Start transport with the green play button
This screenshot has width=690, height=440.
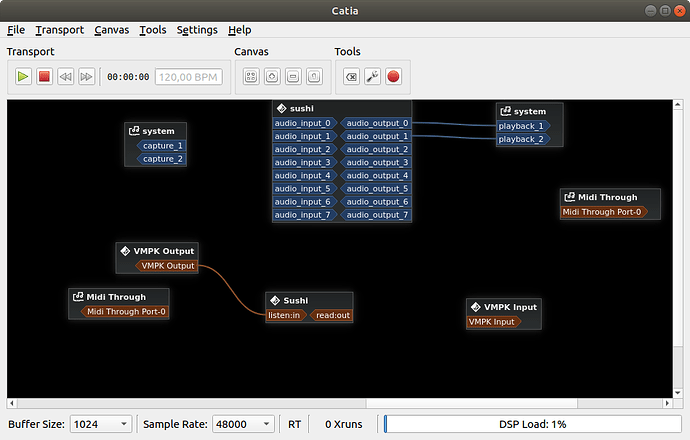coord(23,77)
